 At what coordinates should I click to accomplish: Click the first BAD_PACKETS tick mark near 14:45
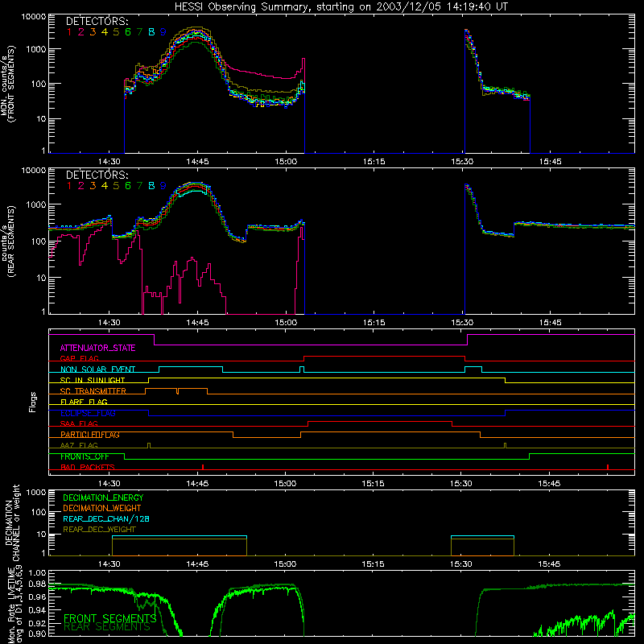click(x=203, y=467)
